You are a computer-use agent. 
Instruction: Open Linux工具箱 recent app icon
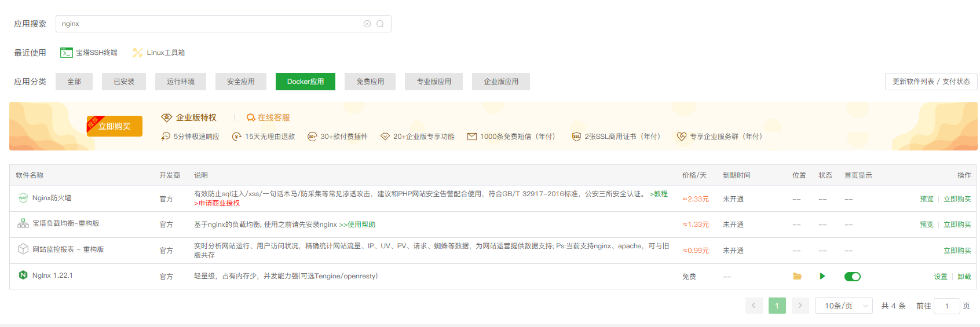pyautogui.click(x=137, y=53)
